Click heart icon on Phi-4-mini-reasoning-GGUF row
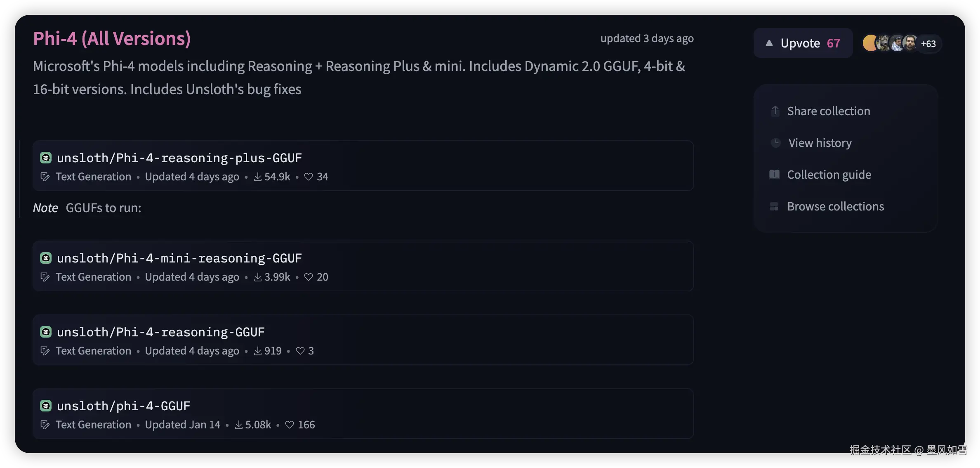This screenshot has width=980, height=468. coord(309,277)
